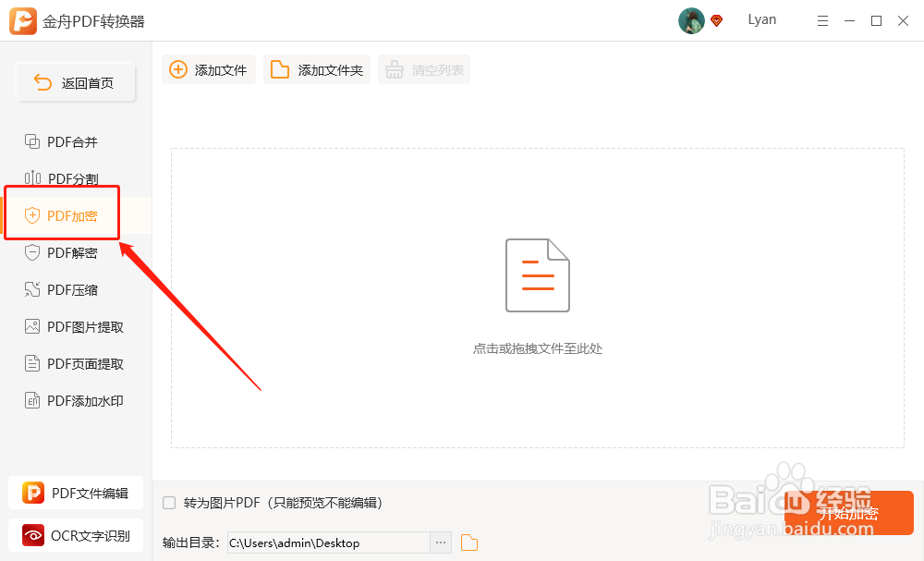Click the user avatar for account options
This screenshot has height=561, width=924.
click(x=691, y=19)
